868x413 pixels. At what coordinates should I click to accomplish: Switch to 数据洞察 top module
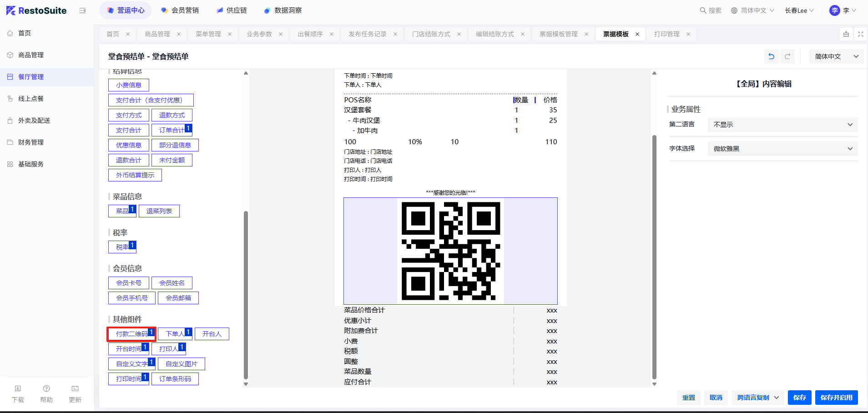pos(283,10)
